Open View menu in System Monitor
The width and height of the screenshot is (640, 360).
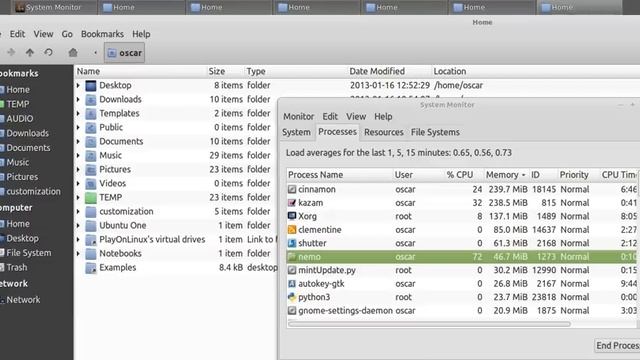click(356, 117)
